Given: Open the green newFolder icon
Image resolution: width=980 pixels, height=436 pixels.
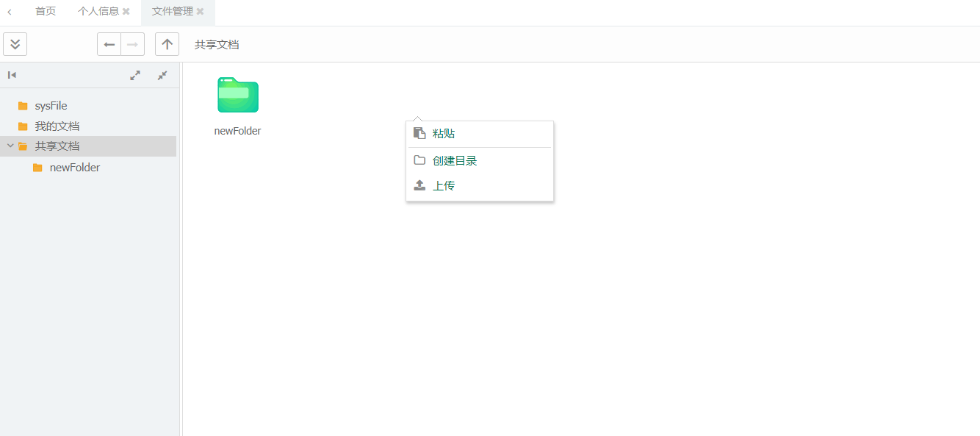Looking at the screenshot, I should coord(237,95).
